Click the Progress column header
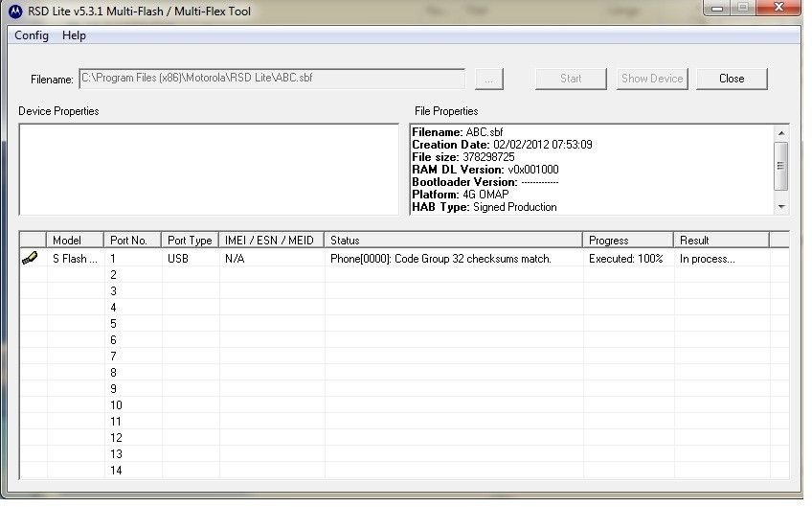Image resolution: width=812 pixels, height=507 pixels. click(x=628, y=240)
